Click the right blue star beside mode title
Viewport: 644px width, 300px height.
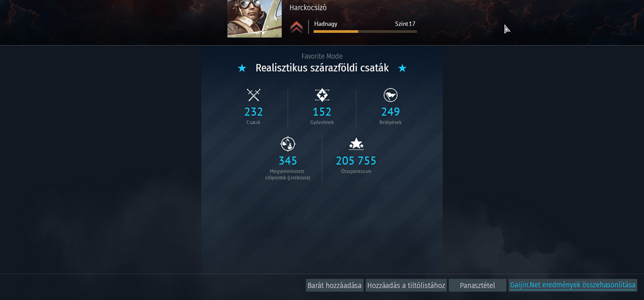tap(402, 68)
